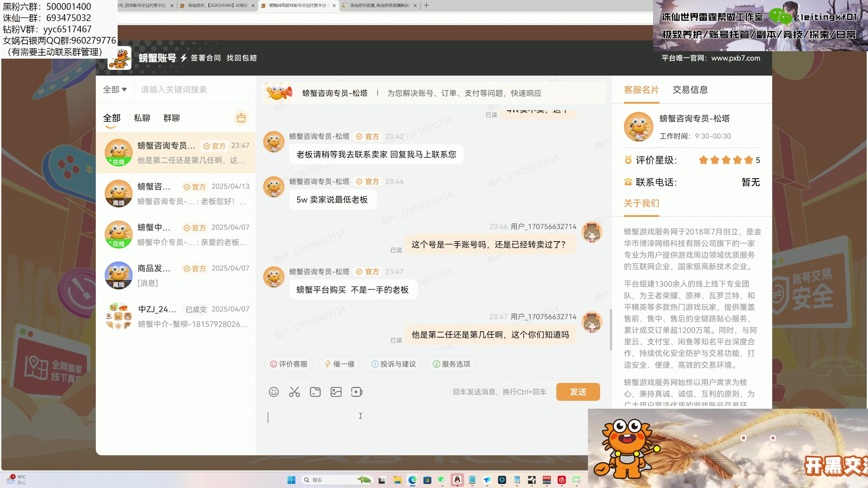This screenshot has width=868, height=488.
Task: Click the 螃蟹账号 crab logo
Action: [119, 58]
